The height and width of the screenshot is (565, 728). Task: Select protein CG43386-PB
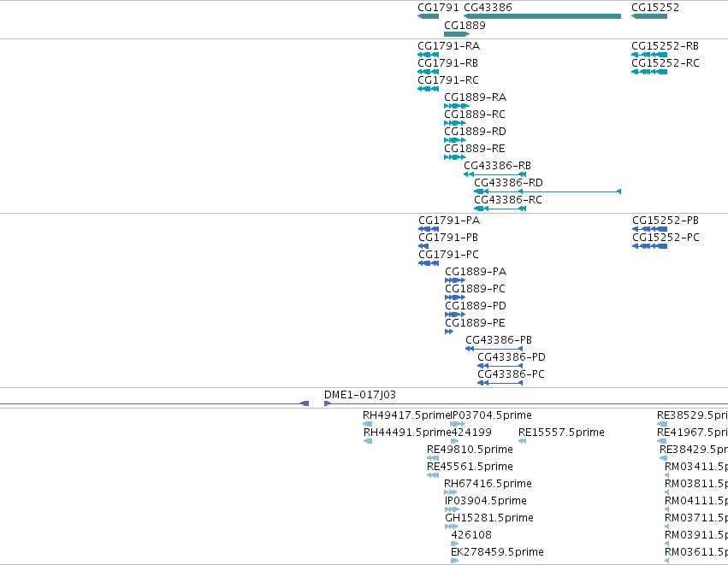point(499,340)
